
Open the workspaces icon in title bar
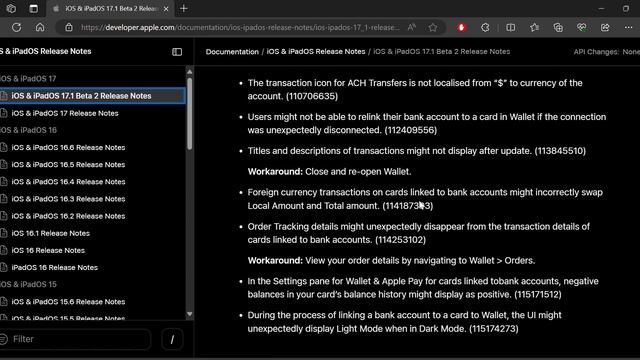coord(11,9)
